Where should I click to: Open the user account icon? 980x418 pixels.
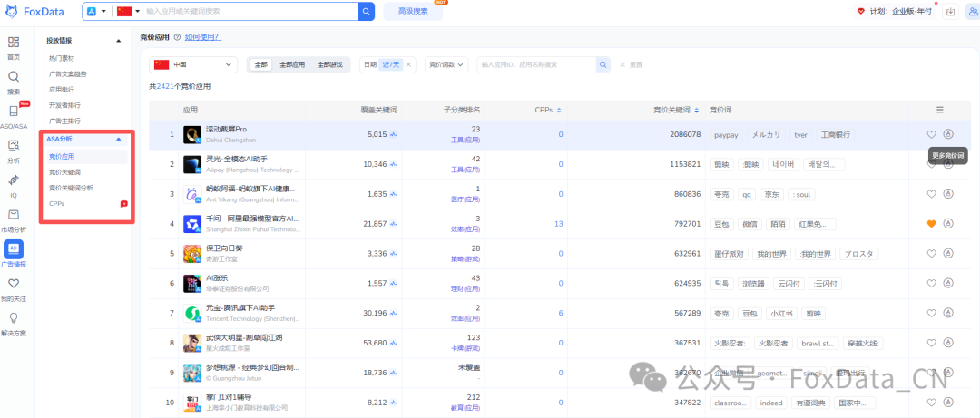pyautogui.click(x=971, y=11)
